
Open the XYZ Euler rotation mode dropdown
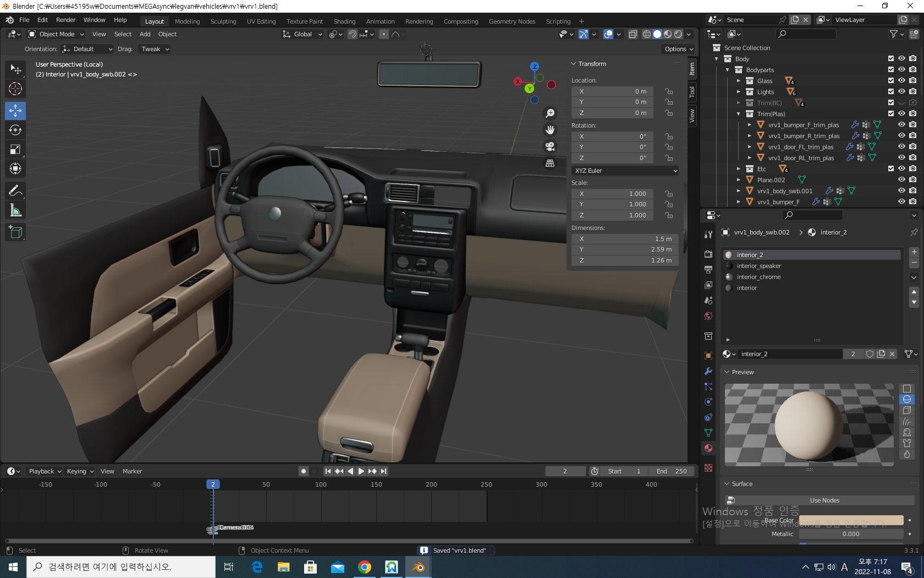click(x=625, y=171)
